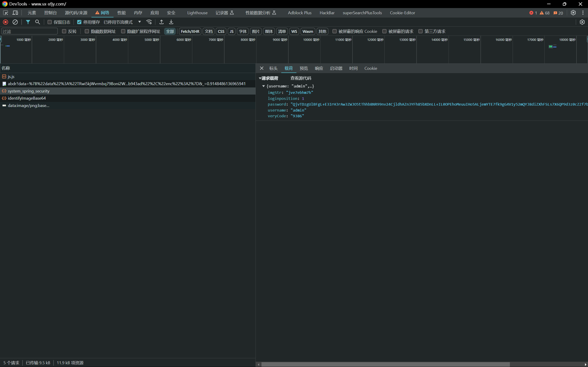
Task: Collapse the {username: "admin"} object
Action: point(263,86)
